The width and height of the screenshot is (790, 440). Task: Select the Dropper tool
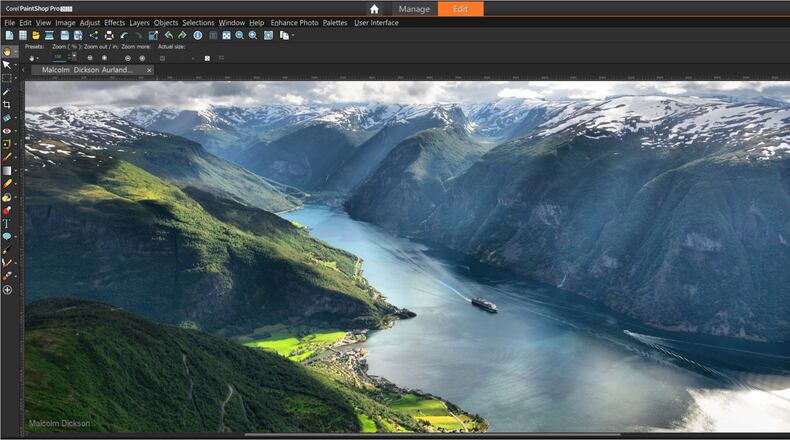[7, 92]
